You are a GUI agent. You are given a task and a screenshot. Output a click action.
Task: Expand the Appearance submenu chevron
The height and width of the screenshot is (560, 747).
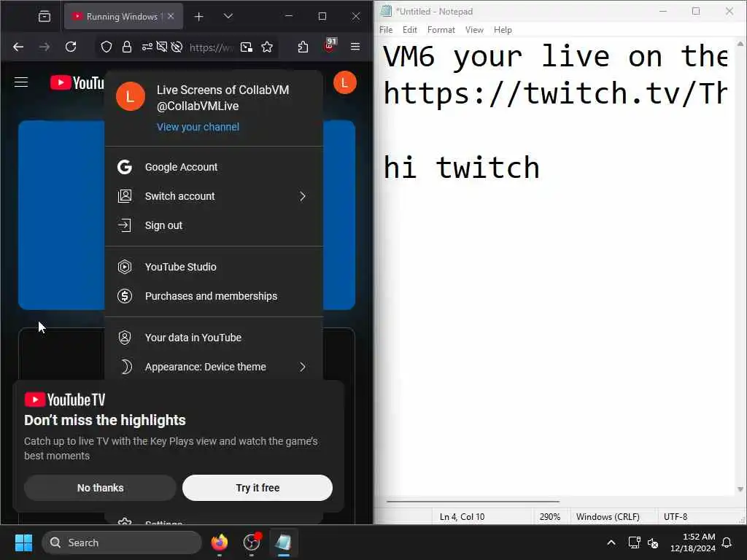[303, 367]
